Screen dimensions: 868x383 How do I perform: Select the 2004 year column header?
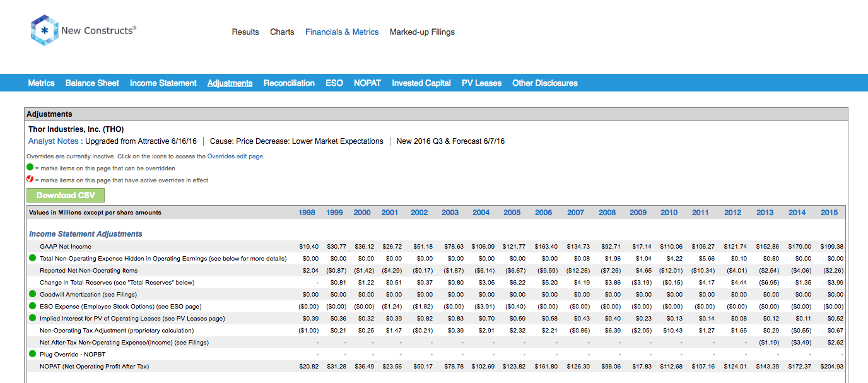pos(481,213)
